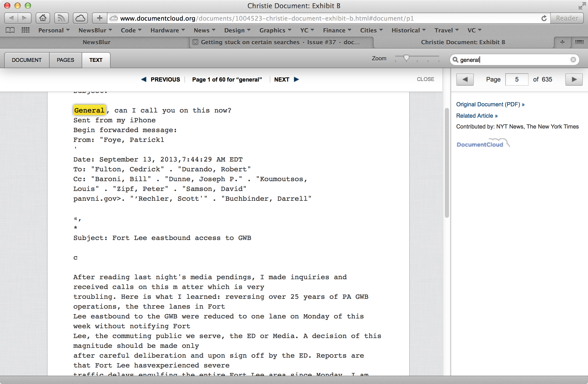Open the iCloud Tabs icon
This screenshot has width=588, height=384.
pos(80,18)
